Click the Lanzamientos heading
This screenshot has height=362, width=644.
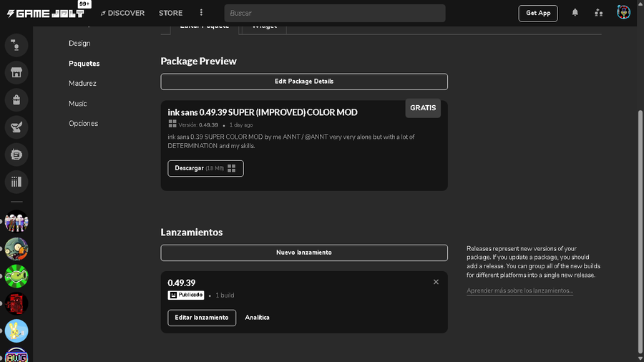coord(191,233)
